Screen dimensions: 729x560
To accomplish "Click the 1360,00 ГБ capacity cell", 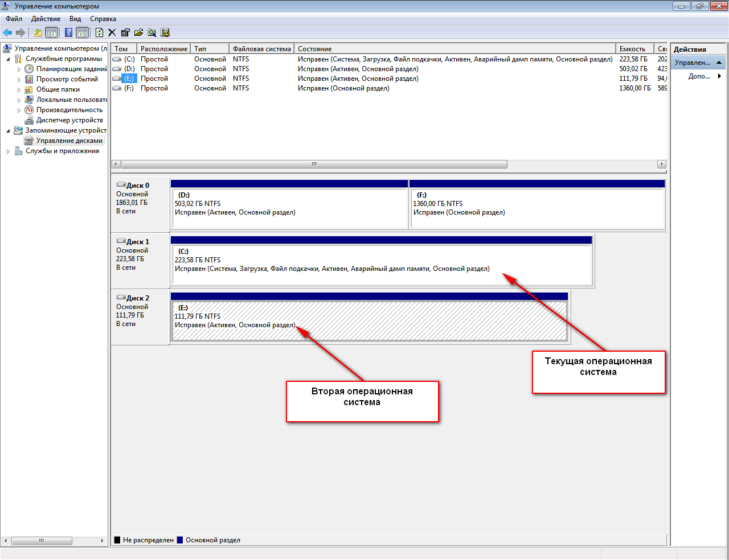I will pyautogui.click(x=634, y=88).
